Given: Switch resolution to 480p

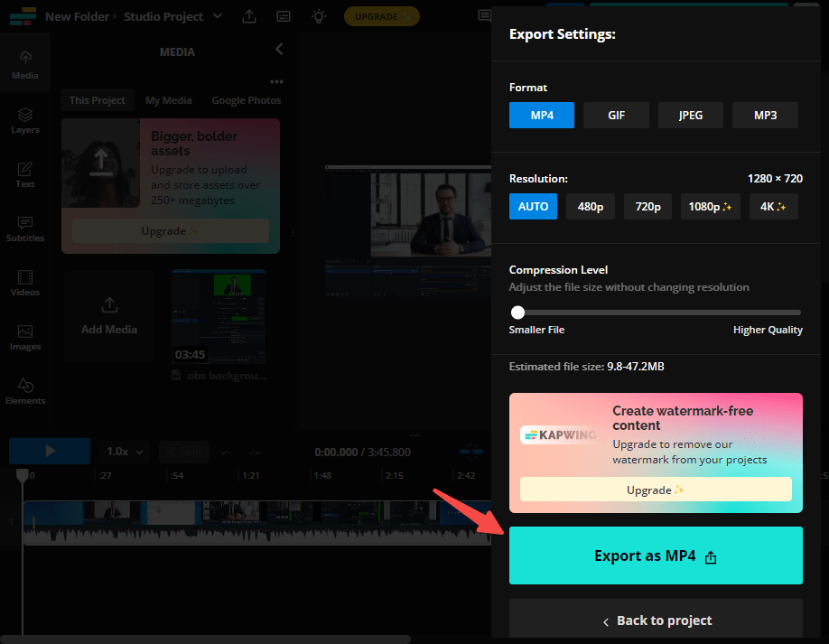Looking at the screenshot, I should click(x=590, y=206).
